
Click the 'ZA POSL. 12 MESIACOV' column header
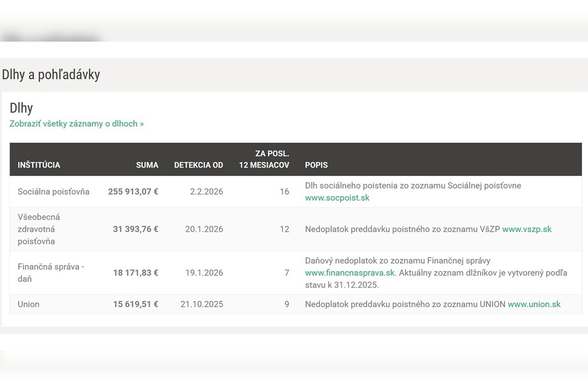click(264, 159)
